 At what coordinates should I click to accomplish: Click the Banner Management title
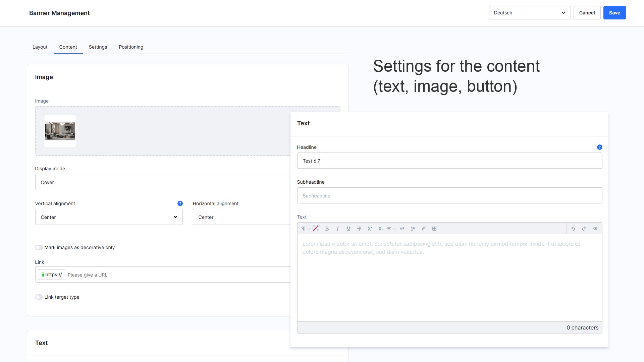pos(59,13)
